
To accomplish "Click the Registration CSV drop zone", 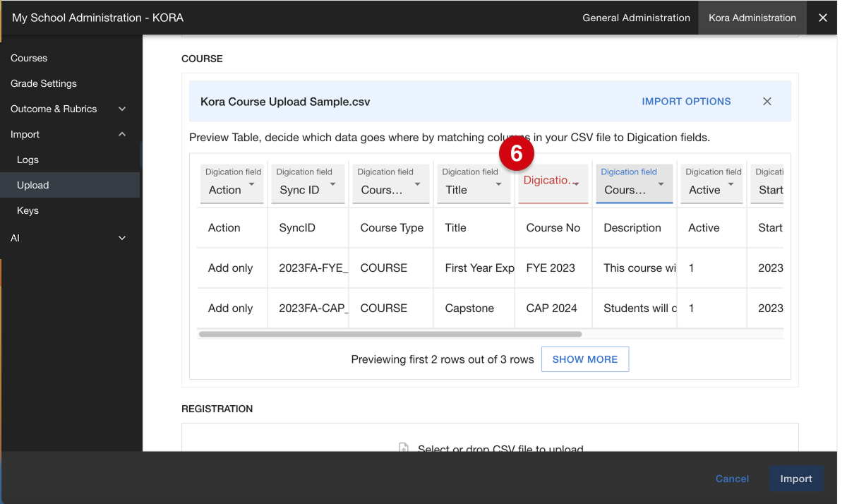I will pos(490,438).
